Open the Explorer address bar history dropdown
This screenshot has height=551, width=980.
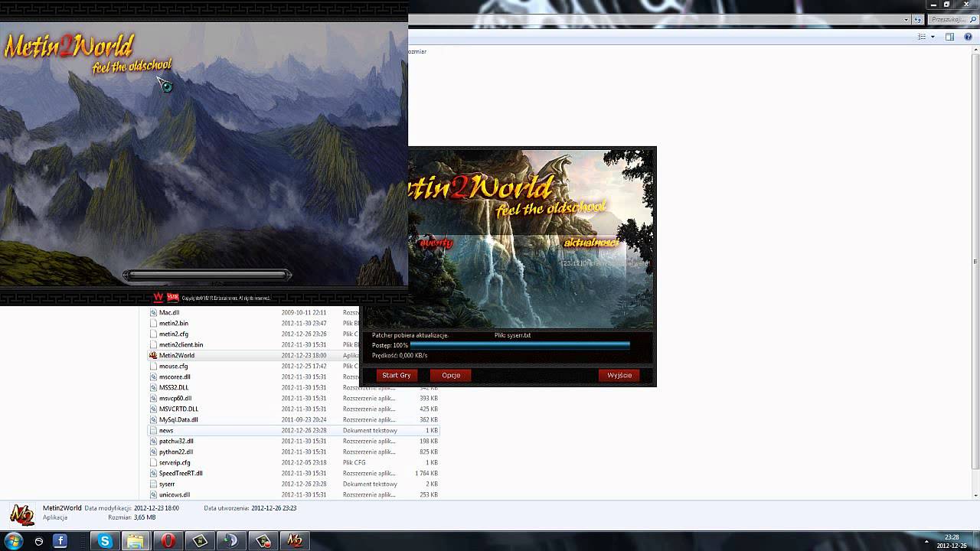pyautogui.click(x=906, y=20)
